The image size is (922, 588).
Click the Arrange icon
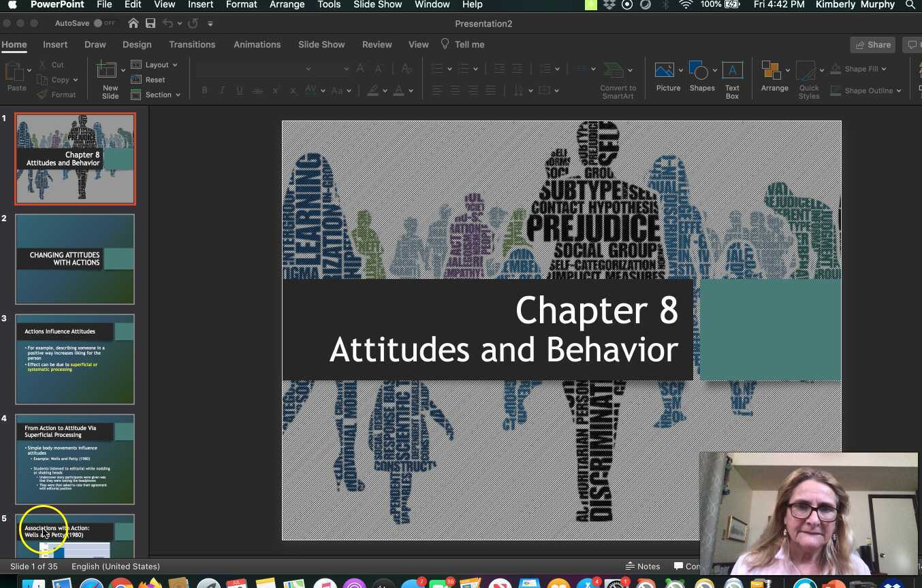point(772,72)
